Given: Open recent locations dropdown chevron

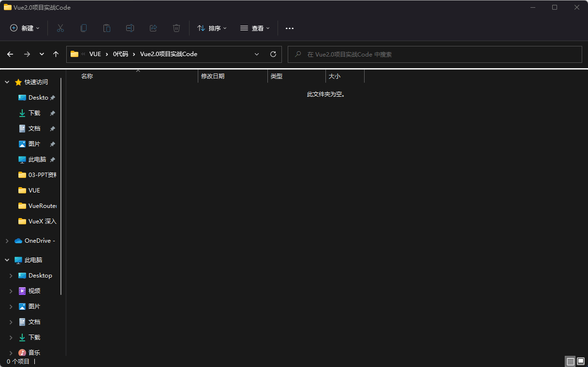Looking at the screenshot, I should (x=42, y=54).
